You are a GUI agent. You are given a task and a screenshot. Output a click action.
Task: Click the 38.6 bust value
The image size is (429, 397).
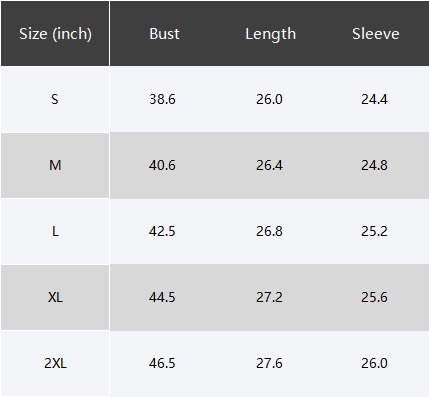click(x=162, y=99)
